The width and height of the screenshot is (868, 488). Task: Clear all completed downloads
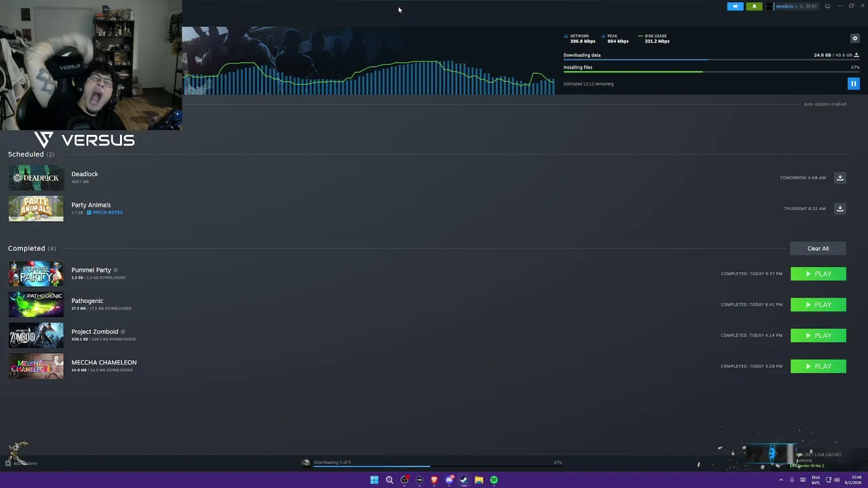coord(818,248)
